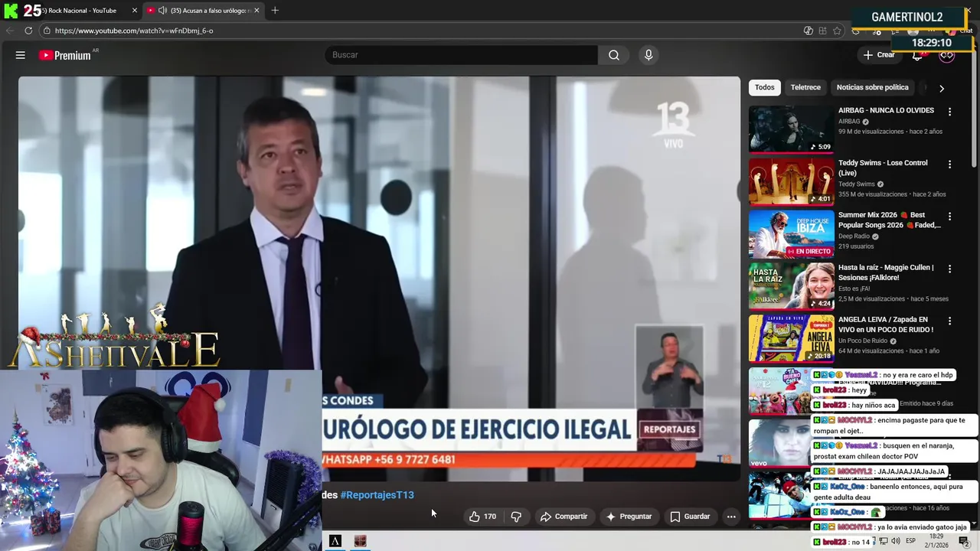
Task: Open Summer Mix 2026 live thumbnail
Action: [791, 233]
